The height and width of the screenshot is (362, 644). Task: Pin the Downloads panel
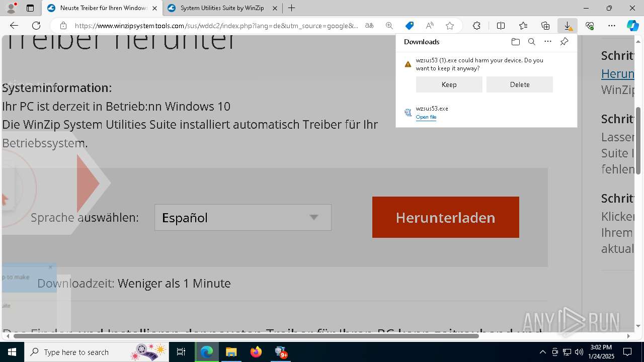[x=564, y=42]
